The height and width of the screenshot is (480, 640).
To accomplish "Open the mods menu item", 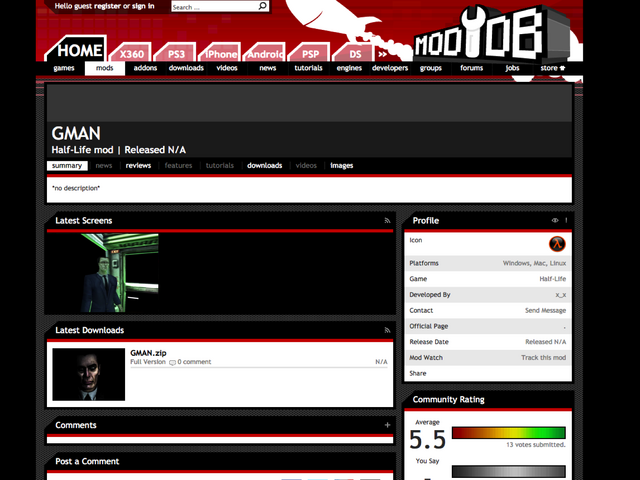I will (x=105, y=68).
